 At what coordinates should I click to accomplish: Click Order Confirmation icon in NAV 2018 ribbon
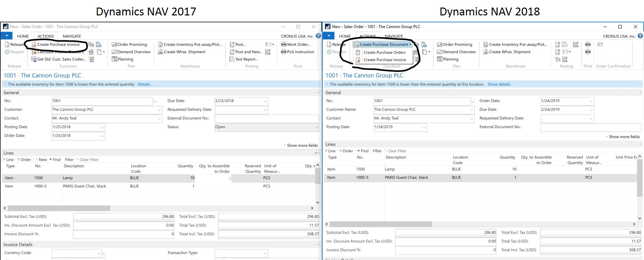pos(600,44)
